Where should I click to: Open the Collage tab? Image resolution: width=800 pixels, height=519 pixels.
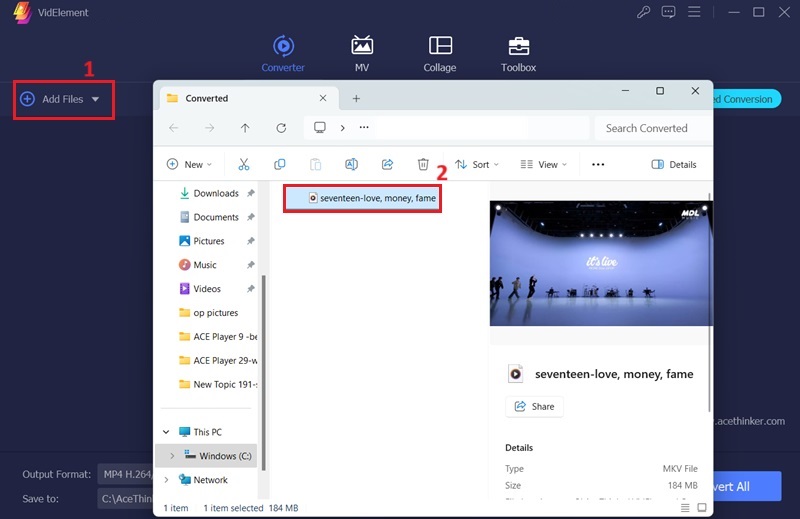click(x=440, y=54)
